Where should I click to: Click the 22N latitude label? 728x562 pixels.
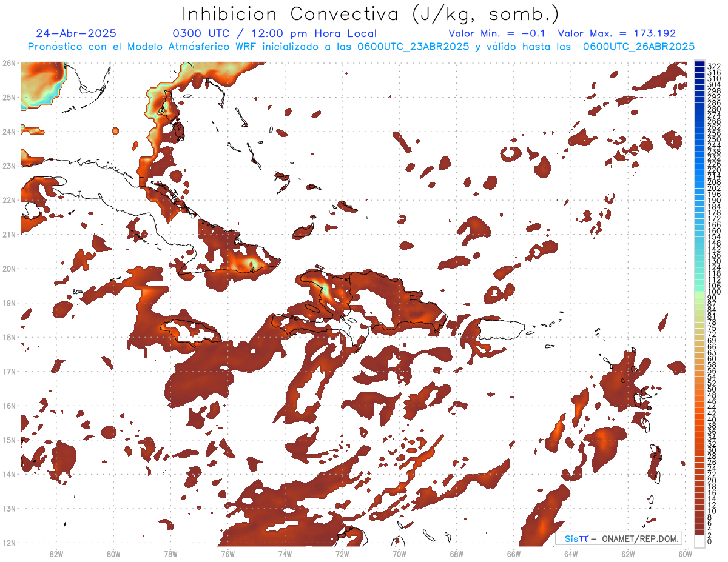pyautogui.click(x=9, y=200)
